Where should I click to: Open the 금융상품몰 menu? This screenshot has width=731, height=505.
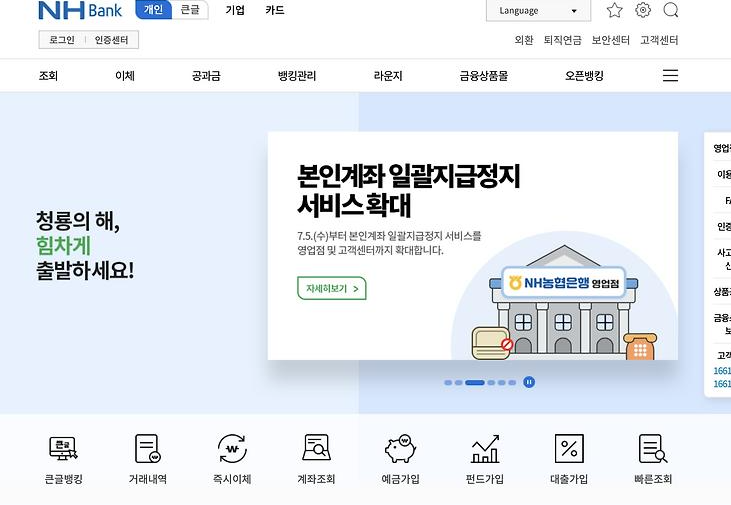tap(483, 76)
